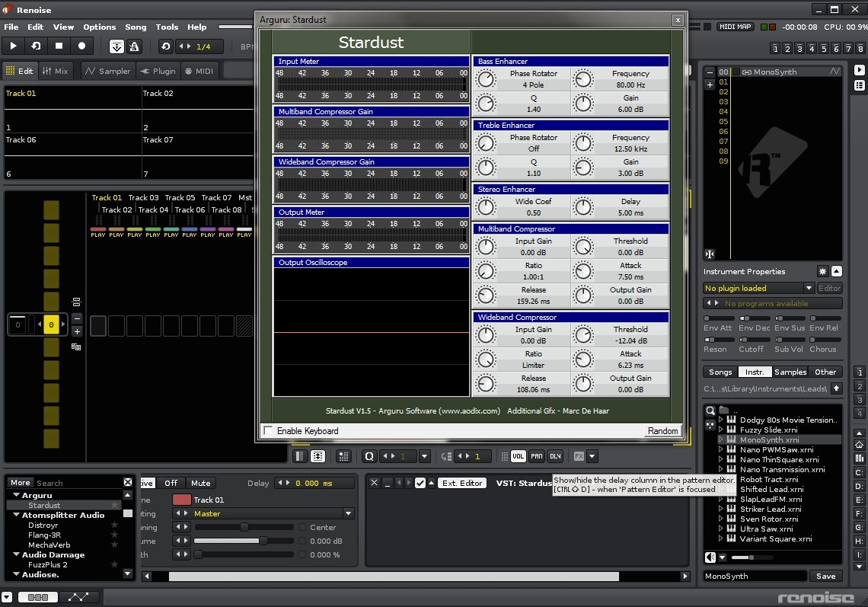
Task: Toggle the PAN column button
Action: tap(537, 456)
